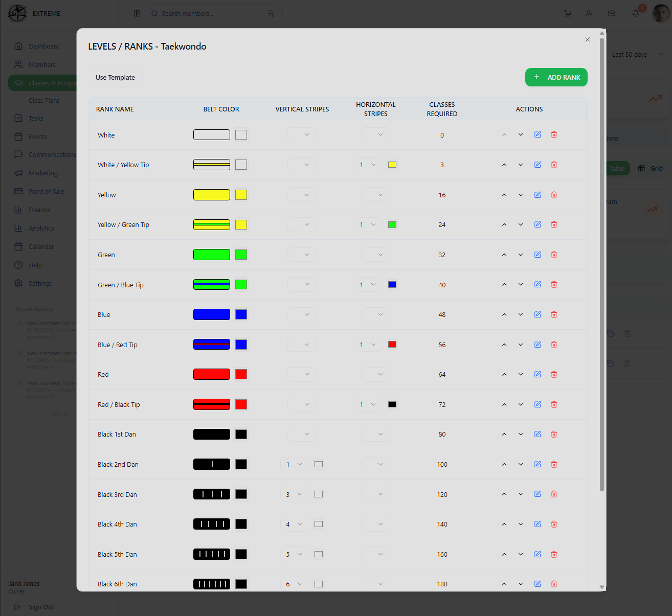Close the Levels / Ranks dialog
This screenshot has height=616, width=672.
(588, 39)
